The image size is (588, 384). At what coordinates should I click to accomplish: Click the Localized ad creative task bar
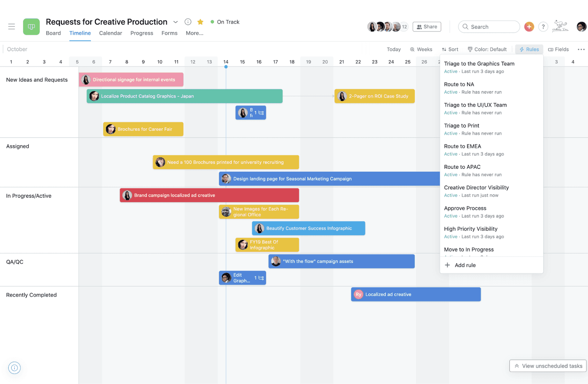click(415, 294)
